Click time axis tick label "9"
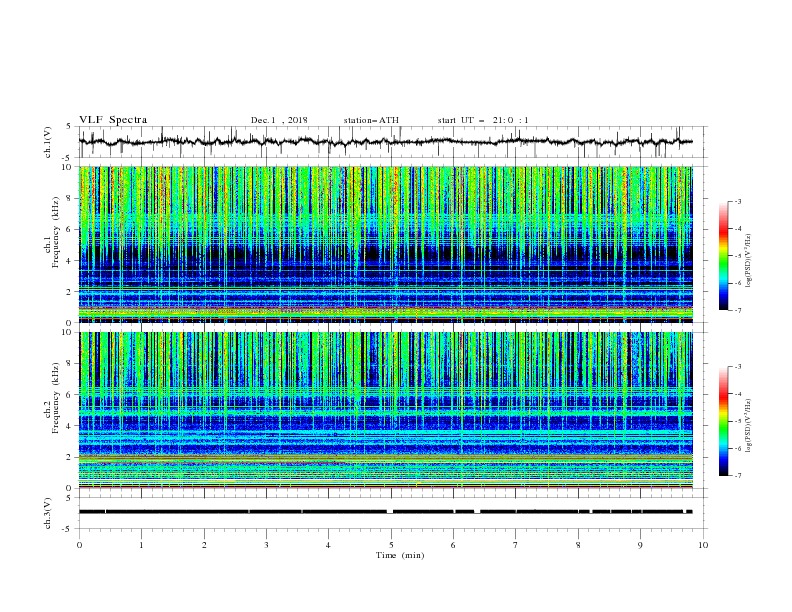Screen dimensions: 792x612 (640, 545)
